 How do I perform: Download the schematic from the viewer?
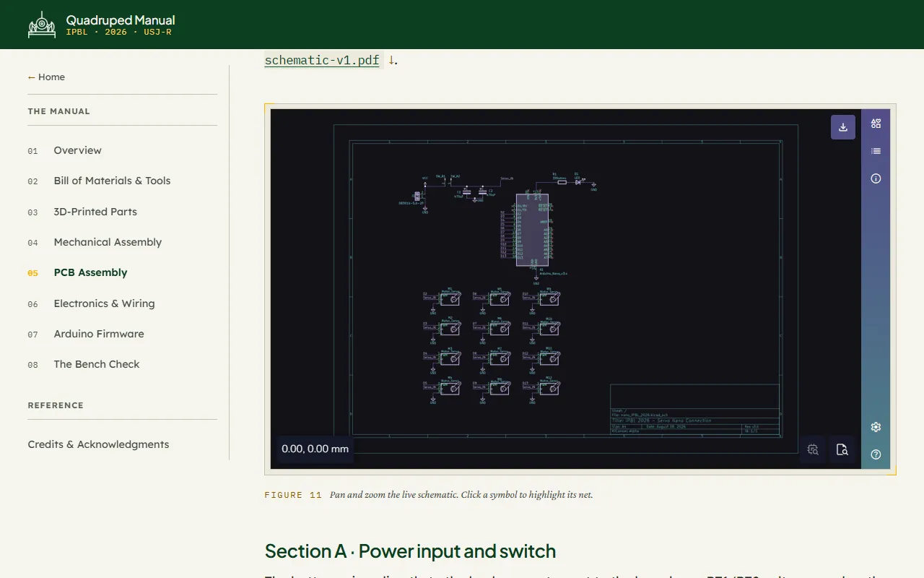tap(843, 127)
